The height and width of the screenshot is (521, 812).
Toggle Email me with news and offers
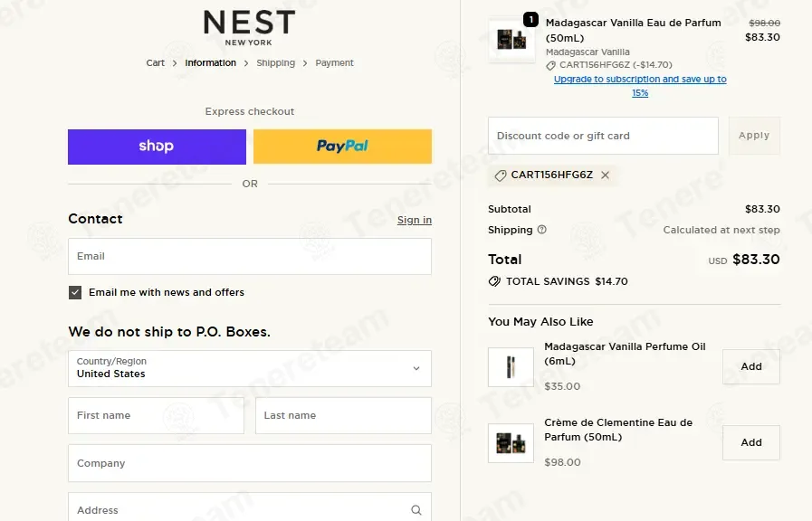click(x=75, y=293)
